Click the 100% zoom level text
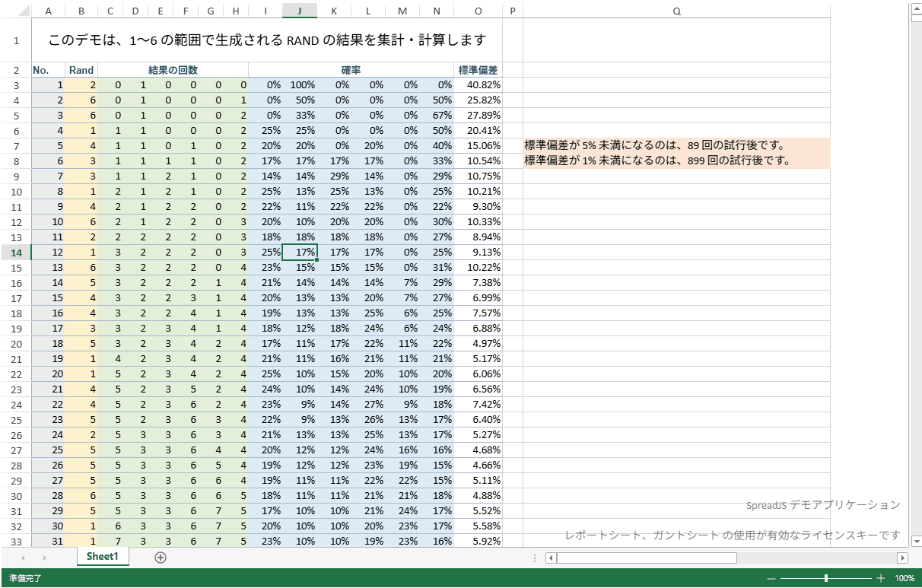 pos(905,578)
